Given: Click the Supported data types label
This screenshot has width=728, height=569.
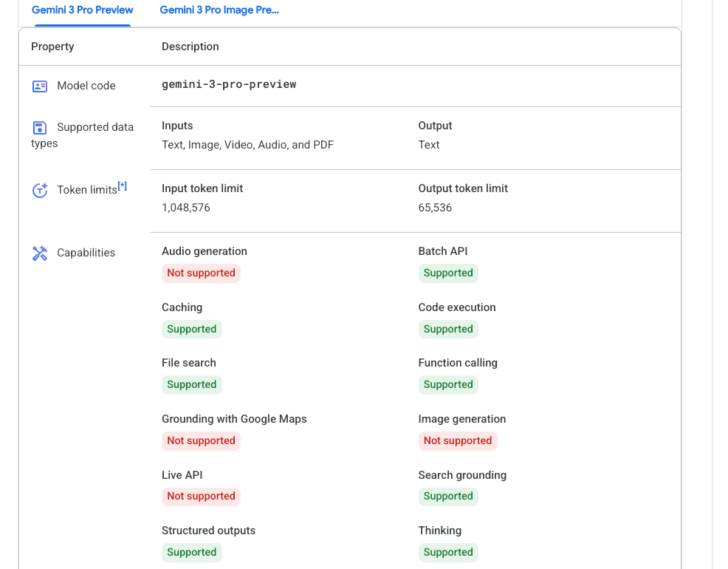Looking at the screenshot, I should coord(82,134).
